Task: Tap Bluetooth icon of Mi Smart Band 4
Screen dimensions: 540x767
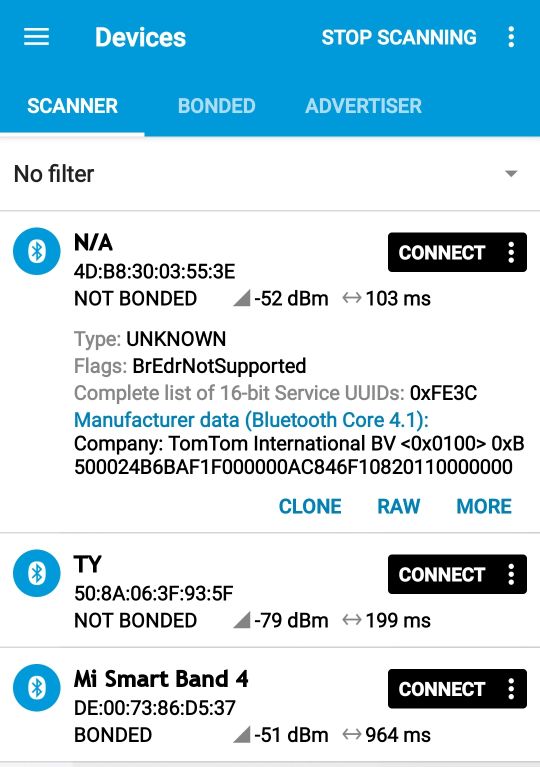Action: (37, 688)
